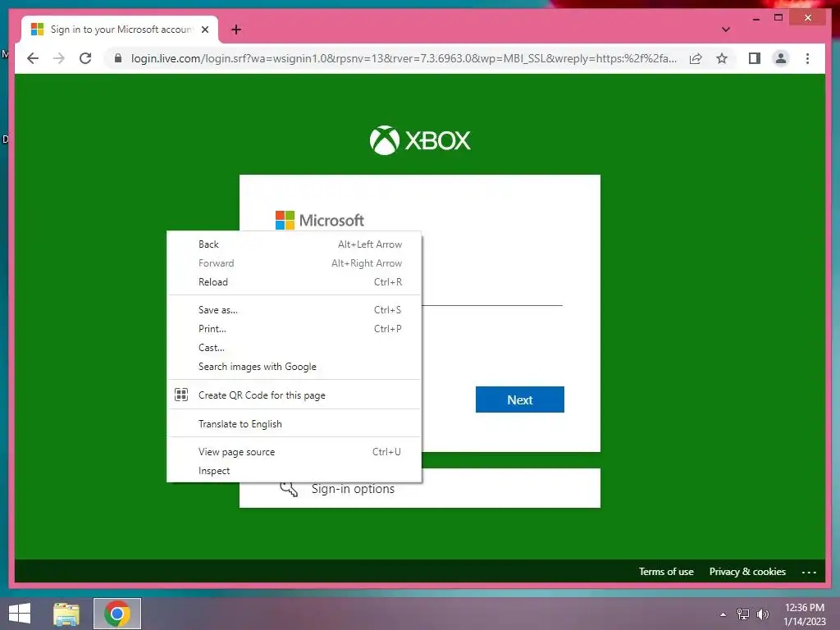
Task: Click the footer ellipsis more options
Action: tap(808, 572)
